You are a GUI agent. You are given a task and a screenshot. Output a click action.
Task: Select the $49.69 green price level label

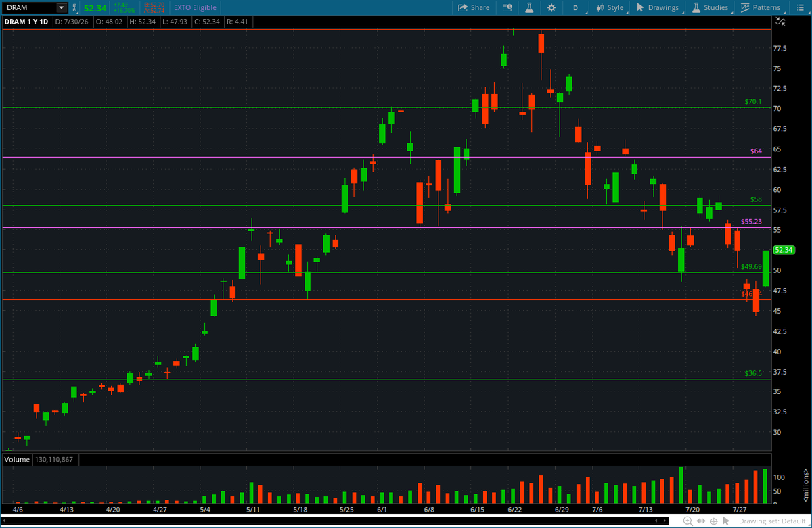pos(752,267)
